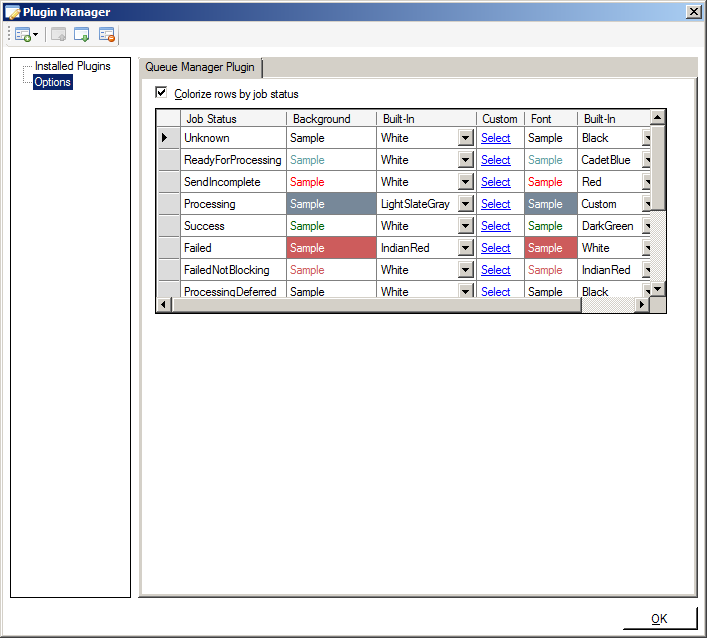Select Installed Plugins in the tree

tap(73, 66)
